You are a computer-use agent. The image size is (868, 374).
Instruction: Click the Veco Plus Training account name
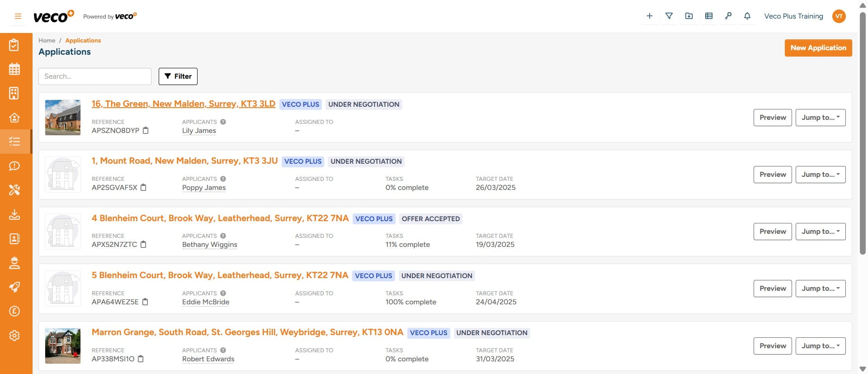(793, 16)
